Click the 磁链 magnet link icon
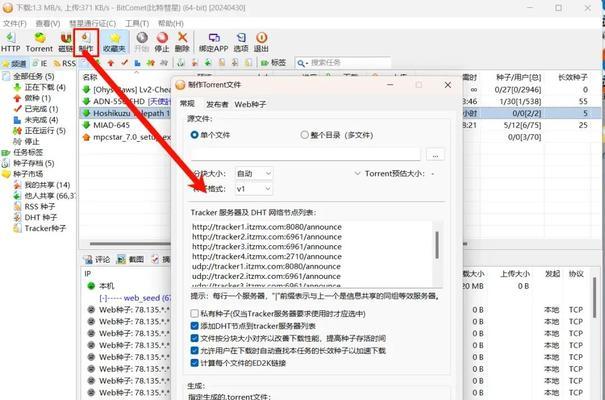Screen dimensions: 605x400 [66, 42]
